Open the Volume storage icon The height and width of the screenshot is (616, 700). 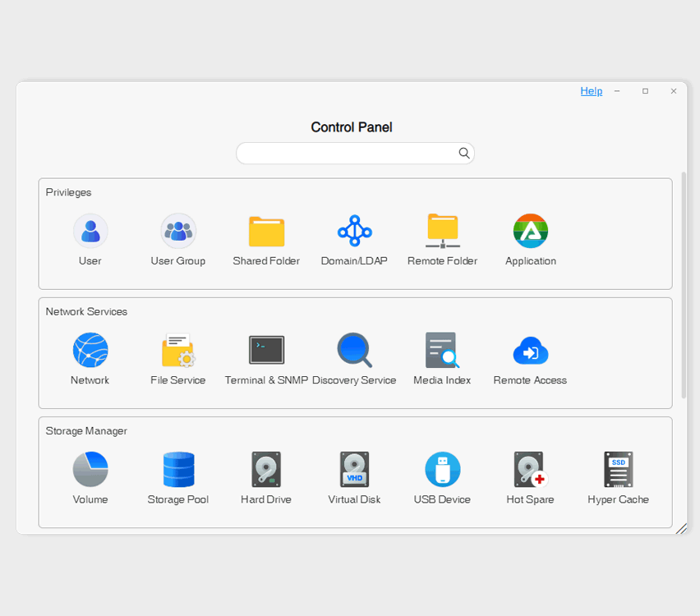pyautogui.click(x=90, y=470)
